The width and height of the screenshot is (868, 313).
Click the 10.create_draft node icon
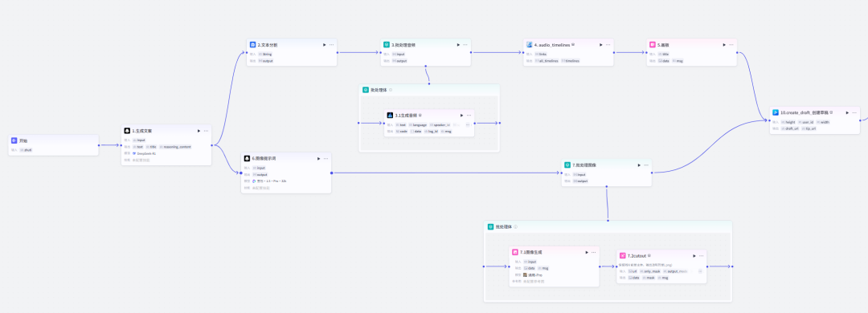coord(776,112)
